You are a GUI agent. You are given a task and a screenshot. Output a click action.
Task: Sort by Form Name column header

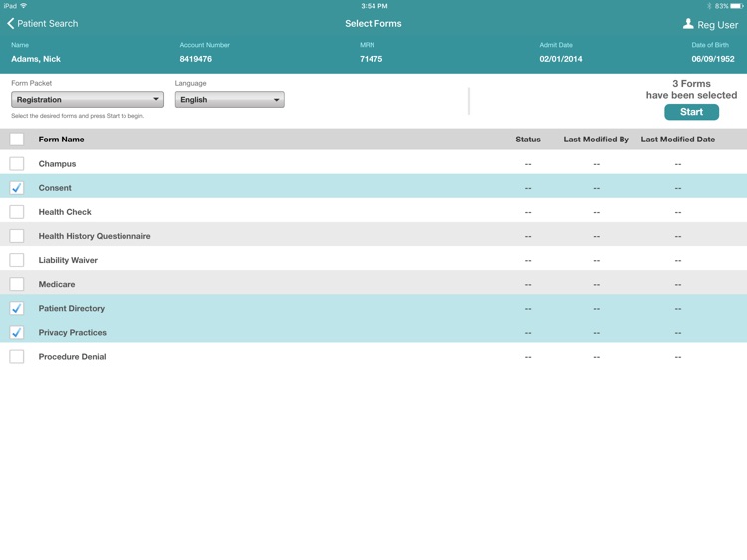[61, 140]
